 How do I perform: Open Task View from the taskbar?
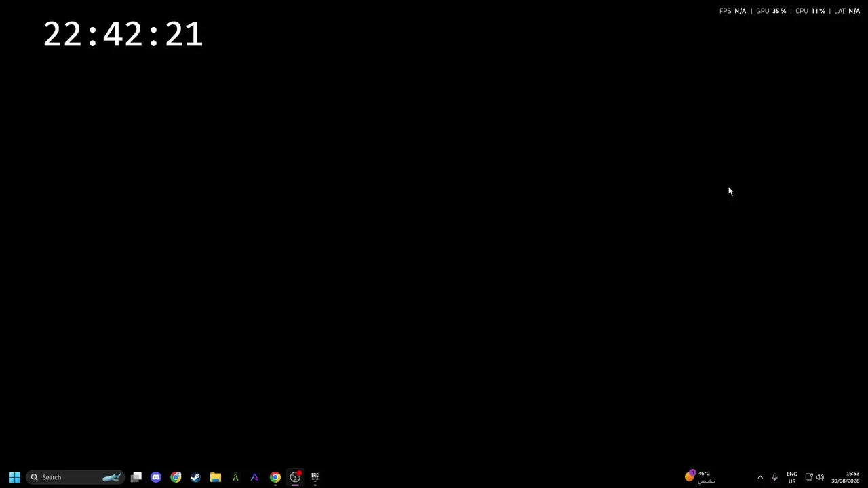point(136,477)
